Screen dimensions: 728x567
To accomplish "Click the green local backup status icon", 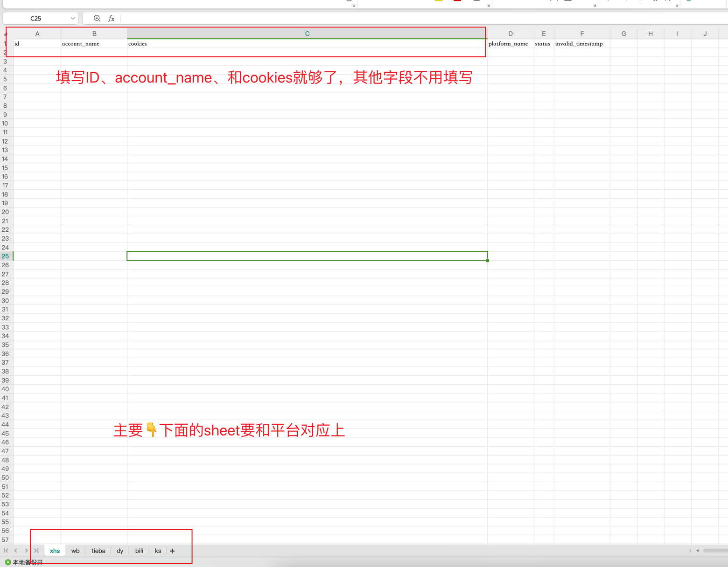I will [x=8, y=562].
